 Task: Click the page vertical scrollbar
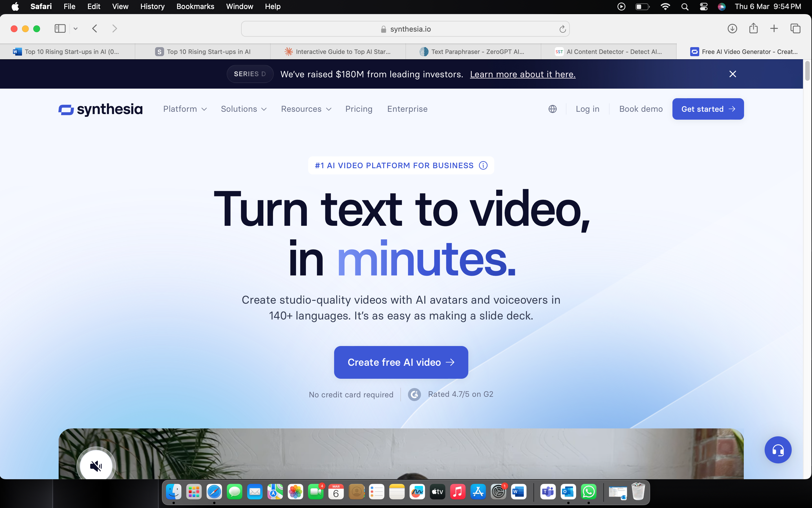pos(807,71)
